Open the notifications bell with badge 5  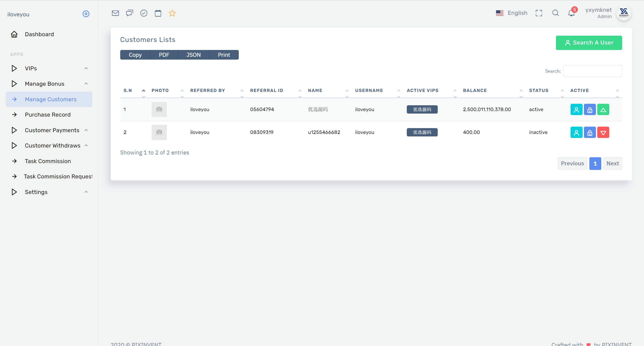pyautogui.click(x=572, y=13)
